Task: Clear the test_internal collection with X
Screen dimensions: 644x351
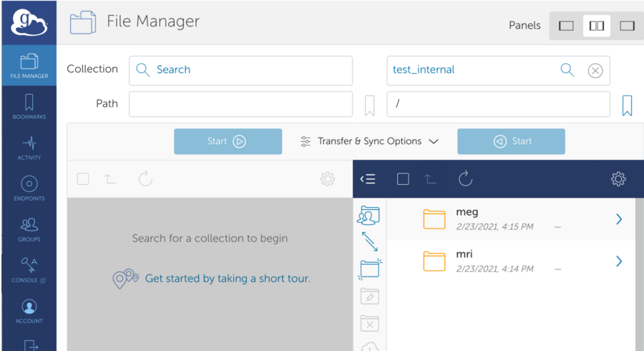Action: point(595,70)
